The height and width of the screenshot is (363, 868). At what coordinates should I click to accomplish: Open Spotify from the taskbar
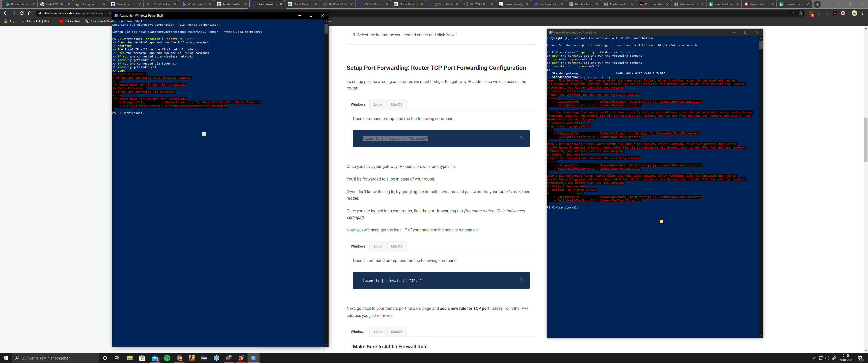pos(167,358)
